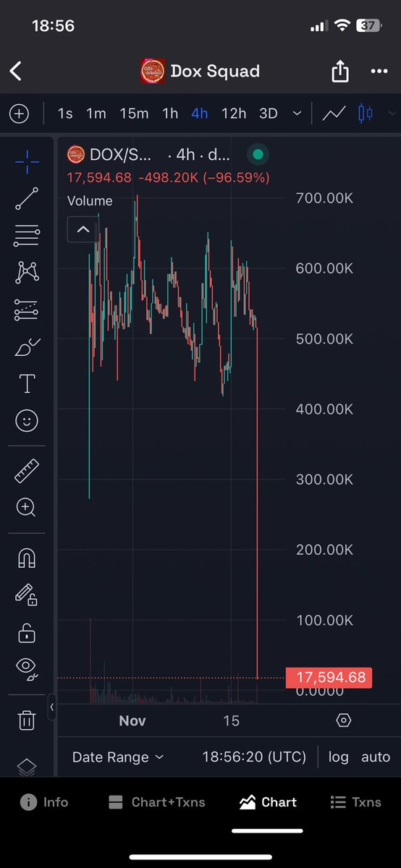Select the horizontal lines Fibonacci tool
Screen dimensions: 401x868
click(27, 235)
